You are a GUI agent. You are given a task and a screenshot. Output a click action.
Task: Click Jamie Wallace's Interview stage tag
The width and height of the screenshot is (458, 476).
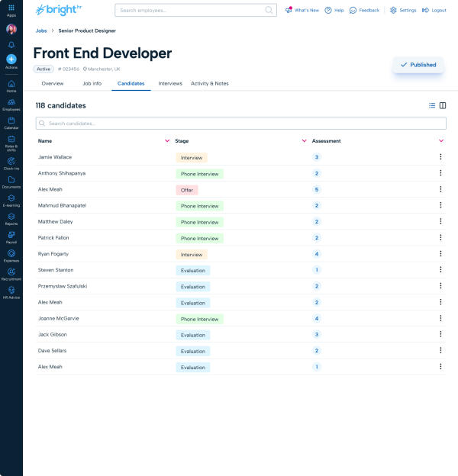click(192, 158)
